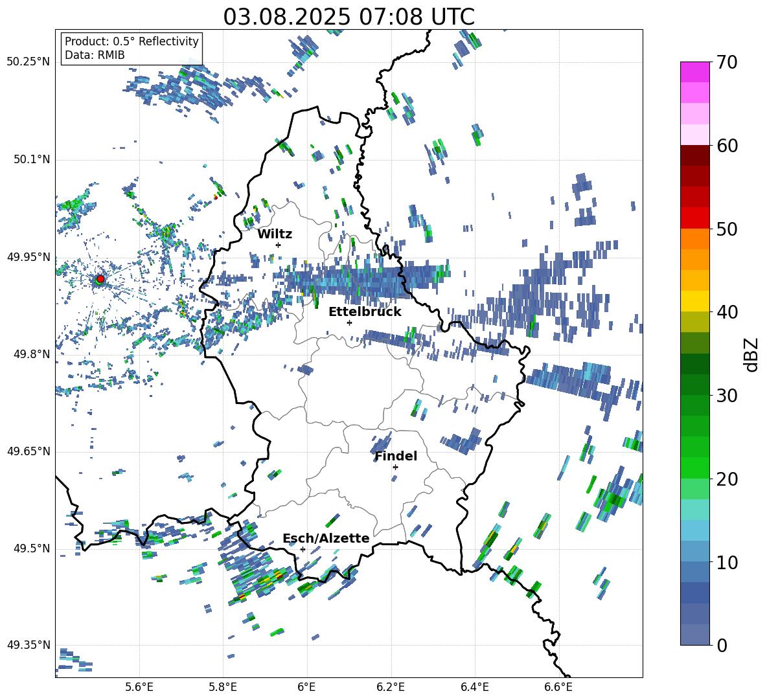The image size is (767, 700).
Task: Click the magenta top colorbar segment
Action: click(x=694, y=72)
